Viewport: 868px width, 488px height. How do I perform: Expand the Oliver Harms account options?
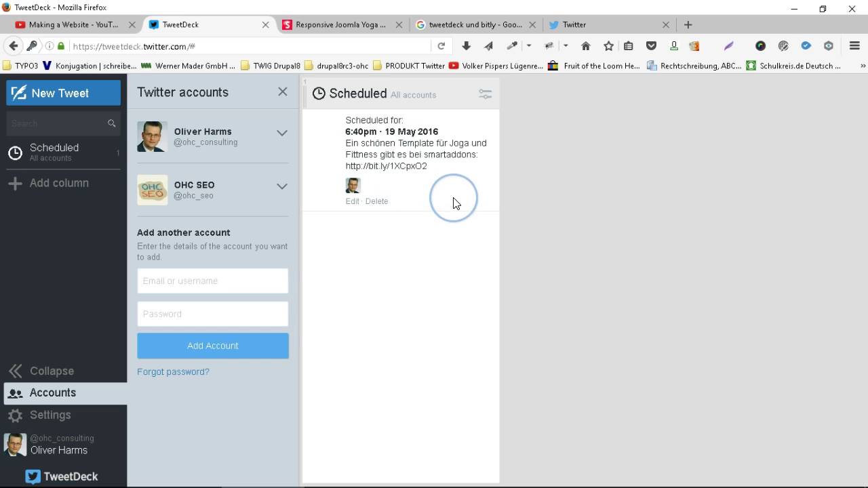point(281,133)
